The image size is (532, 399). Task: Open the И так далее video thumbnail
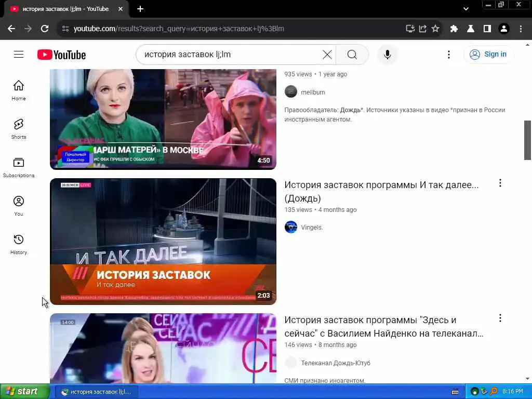[x=163, y=241]
